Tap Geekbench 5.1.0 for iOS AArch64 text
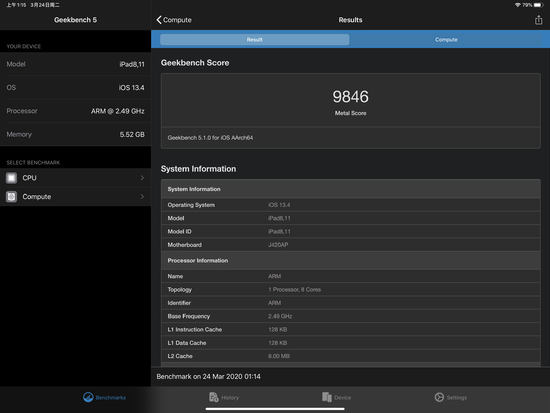The image size is (550, 413). (x=210, y=138)
